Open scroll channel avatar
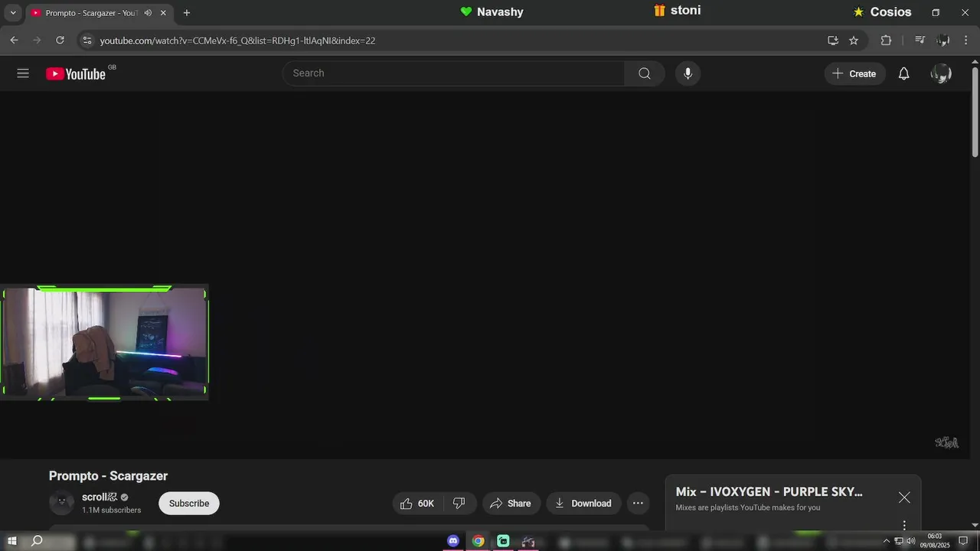This screenshot has height=551, width=980. coord(61,503)
